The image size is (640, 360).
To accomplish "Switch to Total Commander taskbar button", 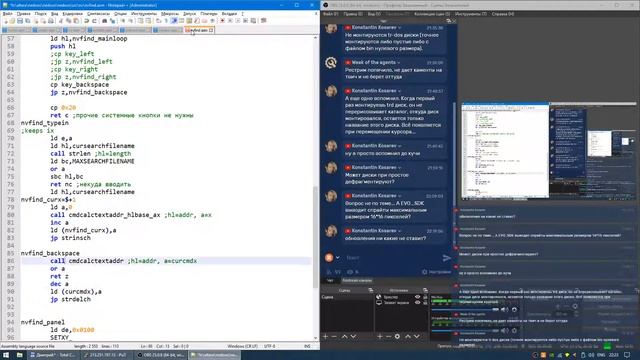I will coord(53,355).
